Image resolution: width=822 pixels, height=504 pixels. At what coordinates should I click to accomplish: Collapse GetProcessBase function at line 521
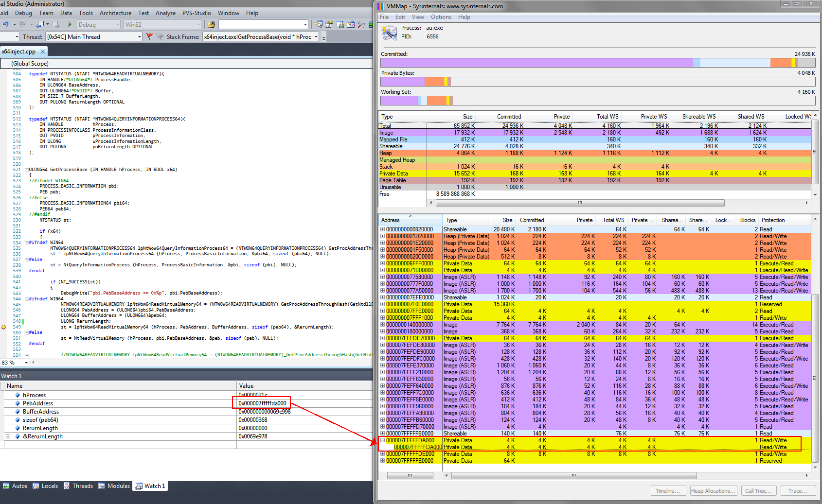[x=26, y=170]
